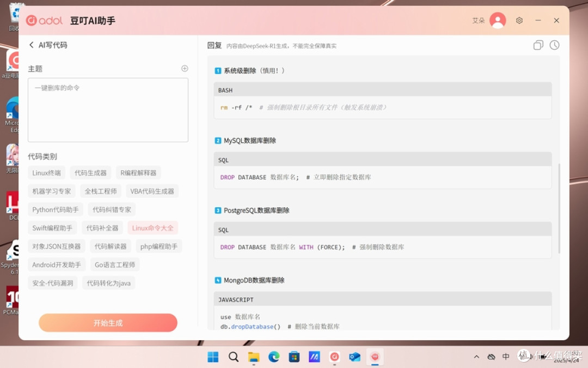
Task: Choose the 对象JSON互换器 tag
Action: click(x=56, y=246)
